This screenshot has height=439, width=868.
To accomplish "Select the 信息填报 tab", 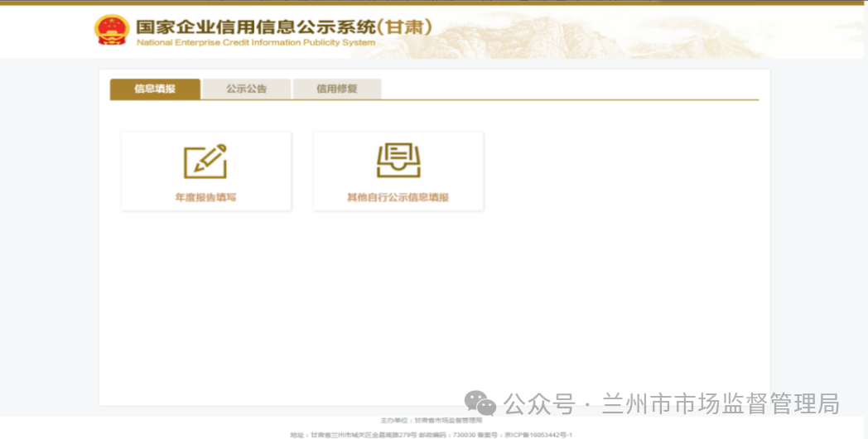I will 155,89.
